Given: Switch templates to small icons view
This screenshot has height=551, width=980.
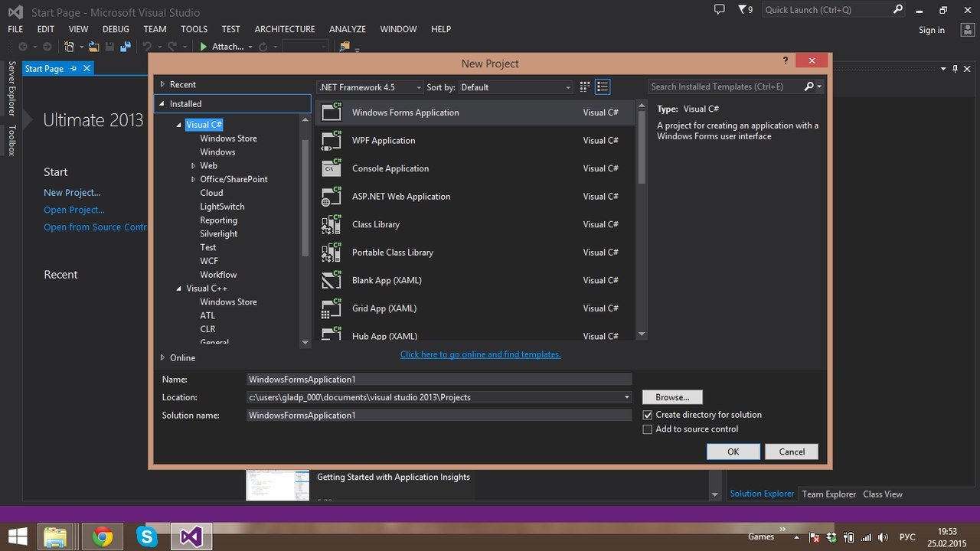Looking at the screenshot, I should (585, 87).
